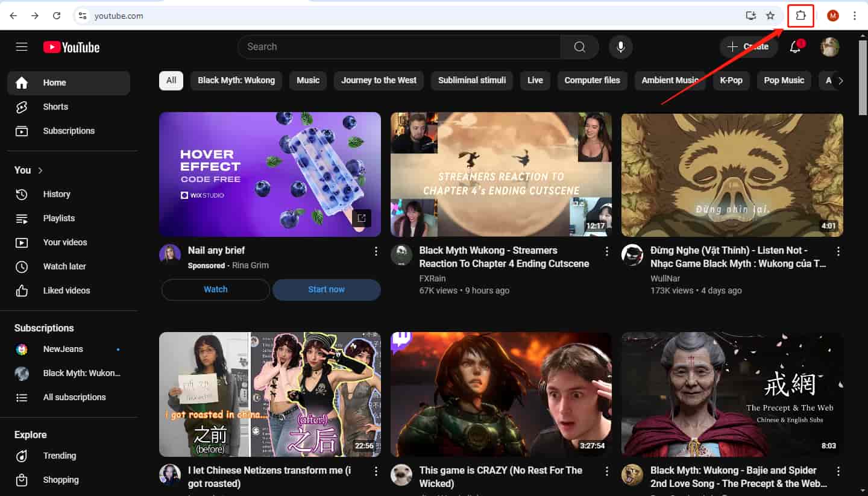868x496 pixels.
Task: Open Watch later in the sidebar
Action: (x=69, y=266)
